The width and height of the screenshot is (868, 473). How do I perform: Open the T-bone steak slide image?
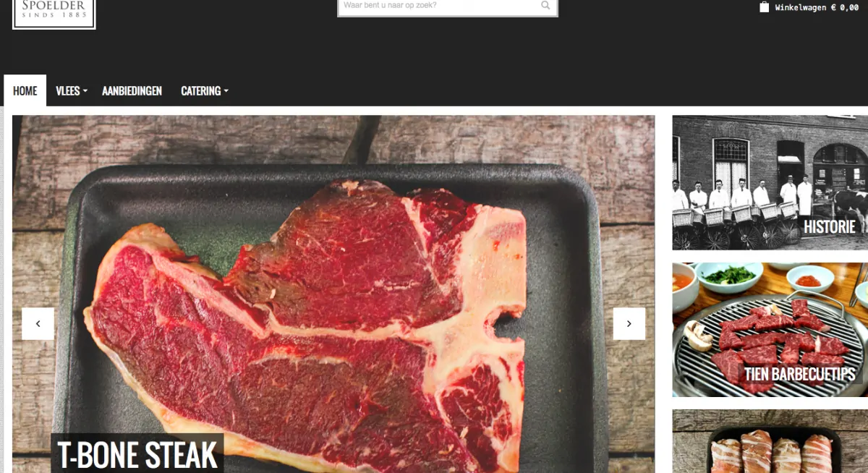(x=333, y=294)
